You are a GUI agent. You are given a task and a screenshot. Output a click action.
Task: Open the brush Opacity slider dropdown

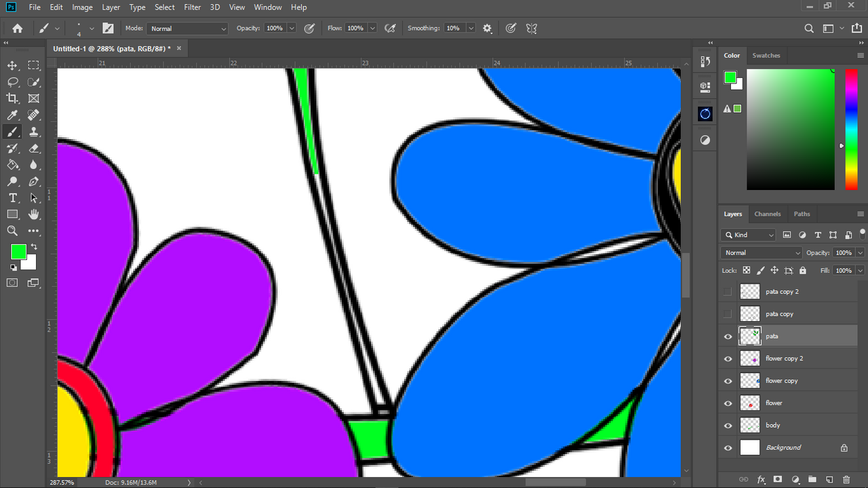point(292,29)
